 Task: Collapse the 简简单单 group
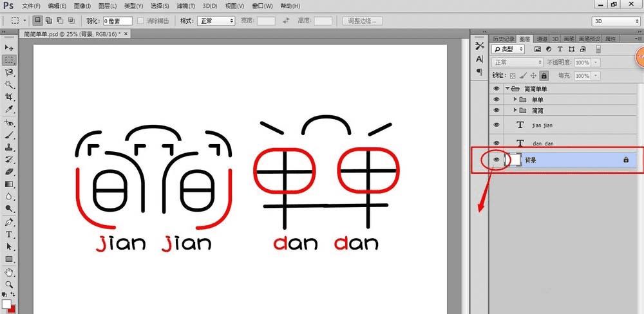(x=507, y=88)
